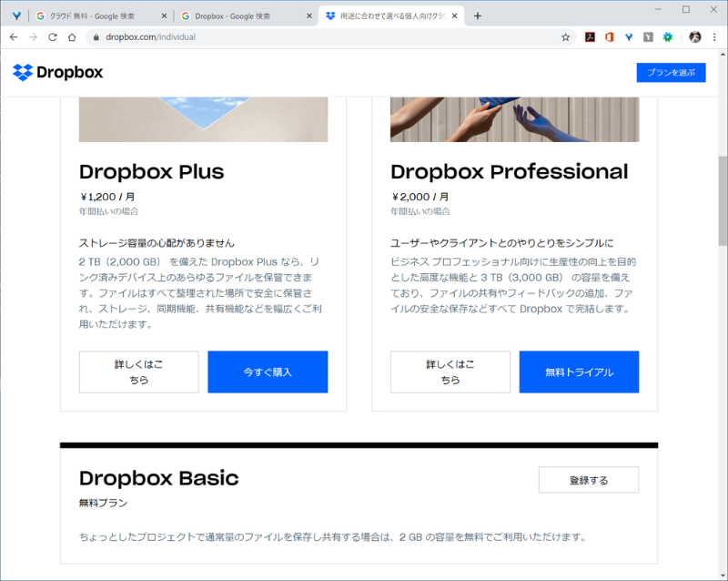Viewport: 728px width, 581px height.
Task: Open the Chrome profile avatar
Action: coord(694,37)
